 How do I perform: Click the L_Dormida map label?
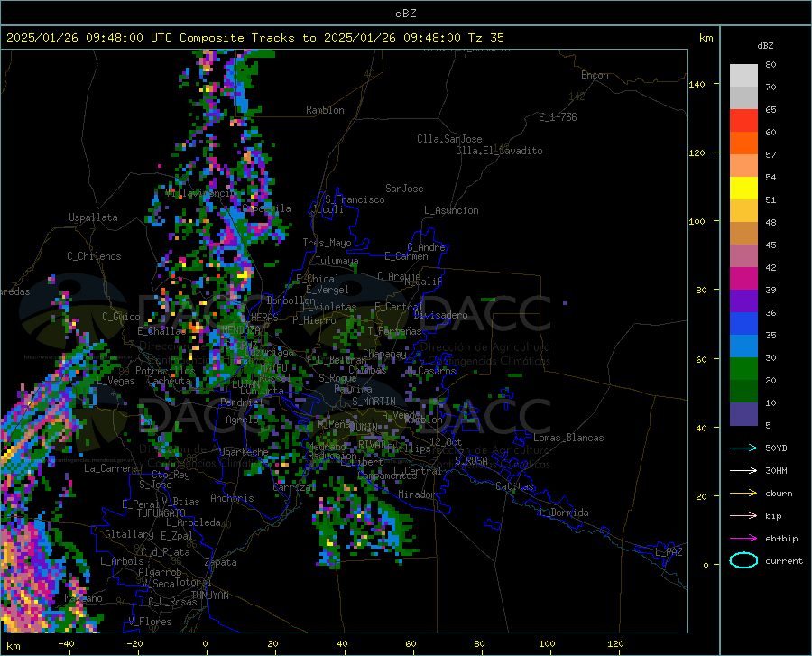click(563, 513)
